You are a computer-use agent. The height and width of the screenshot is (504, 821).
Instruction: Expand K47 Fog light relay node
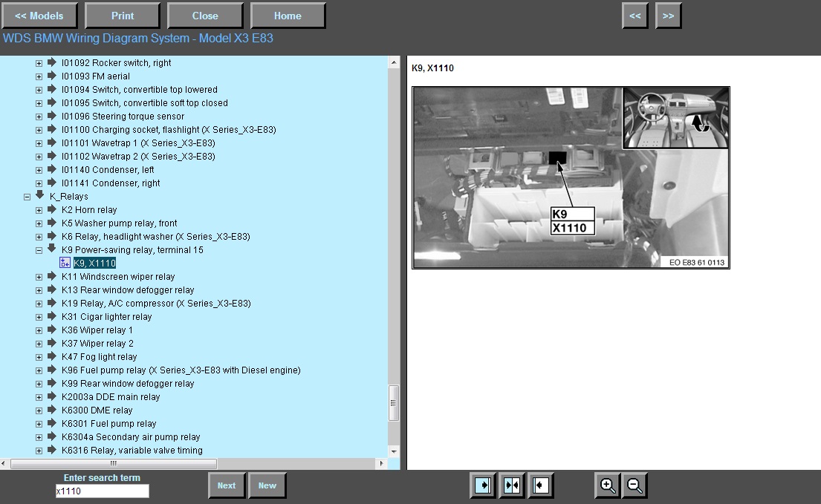pos(39,357)
